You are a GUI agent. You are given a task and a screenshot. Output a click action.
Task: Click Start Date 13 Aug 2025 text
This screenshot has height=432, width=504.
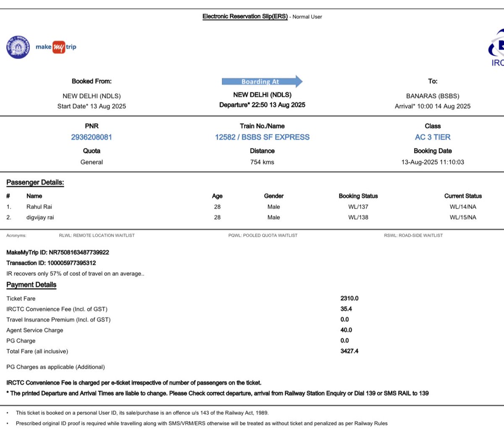coord(92,107)
